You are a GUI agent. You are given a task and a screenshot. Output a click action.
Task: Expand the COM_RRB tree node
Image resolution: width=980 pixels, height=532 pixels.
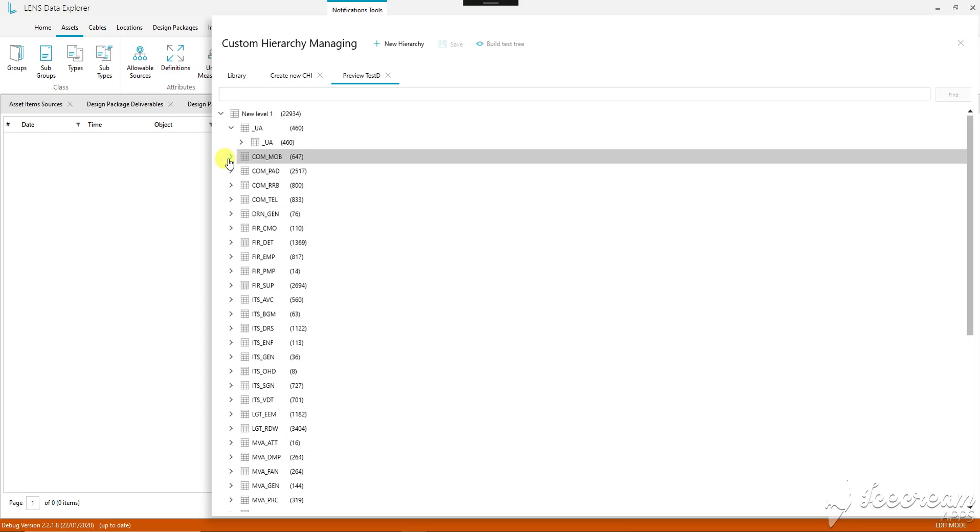(231, 185)
